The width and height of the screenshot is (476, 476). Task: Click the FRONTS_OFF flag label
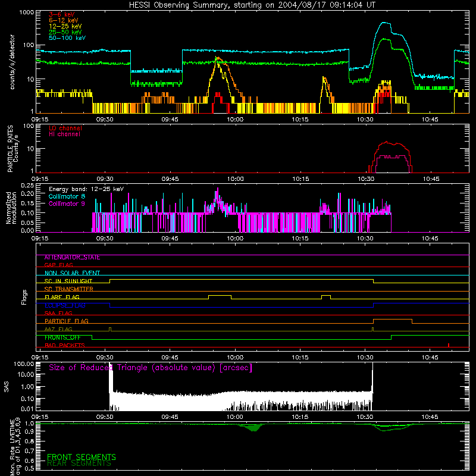(62, 337)
